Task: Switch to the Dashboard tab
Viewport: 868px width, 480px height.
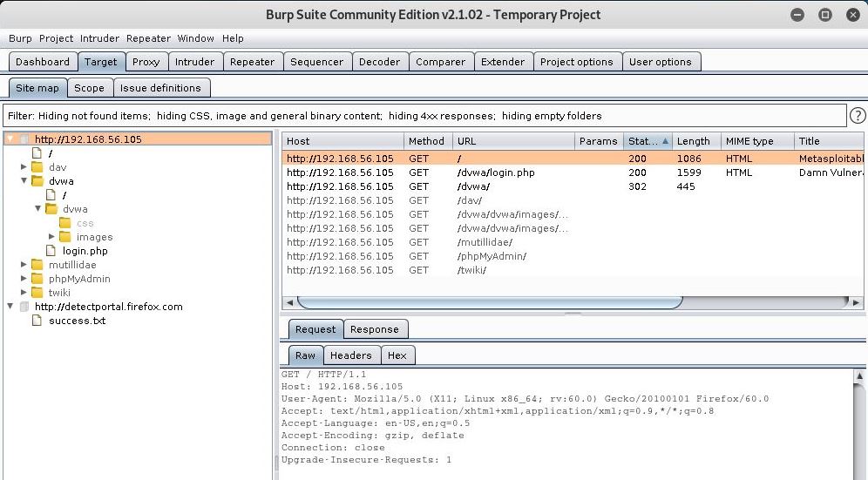Action: (x=43, y=62)
